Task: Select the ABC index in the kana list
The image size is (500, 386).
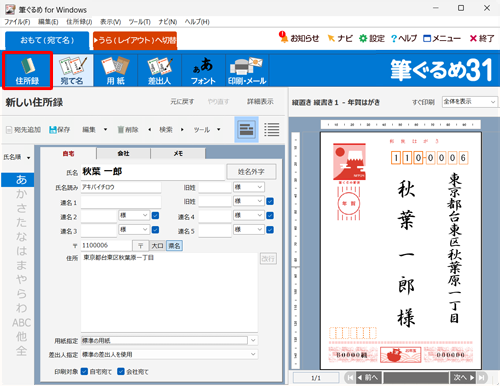Action: tap(21, 323)
